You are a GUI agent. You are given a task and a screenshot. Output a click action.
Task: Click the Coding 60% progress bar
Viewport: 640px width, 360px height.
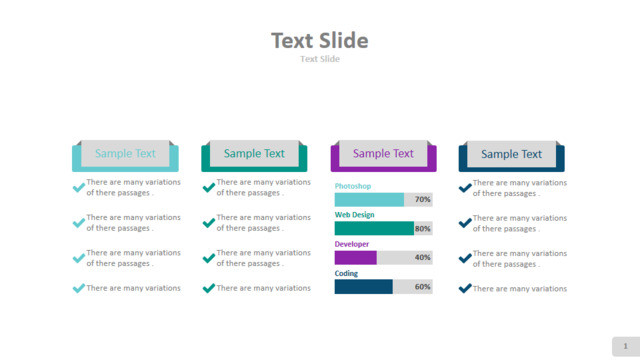384,287
